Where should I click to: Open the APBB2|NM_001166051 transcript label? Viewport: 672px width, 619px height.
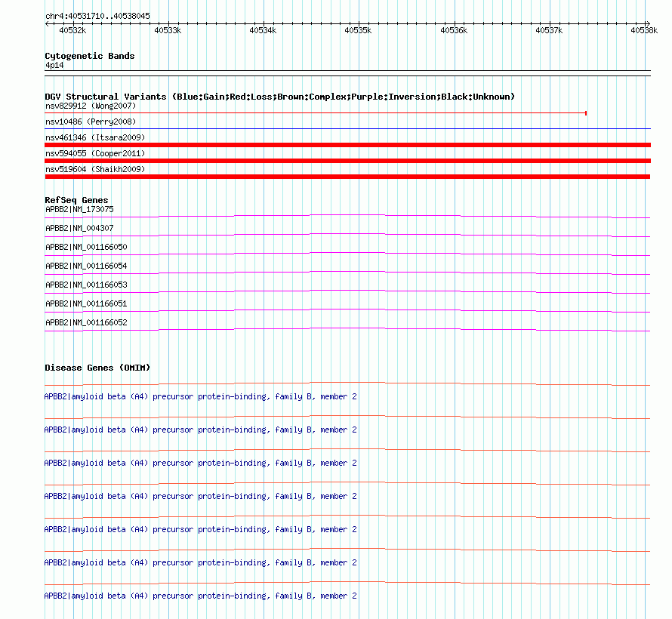[x=86, y=303]
